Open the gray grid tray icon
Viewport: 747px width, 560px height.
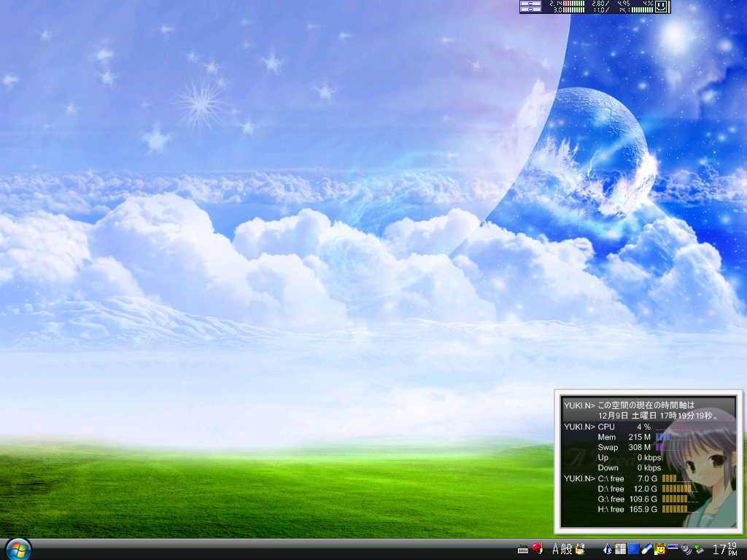point(620,549)
